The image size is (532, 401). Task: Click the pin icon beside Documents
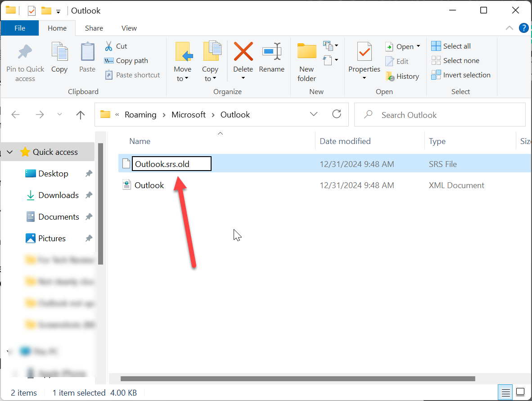pos(89,216)
